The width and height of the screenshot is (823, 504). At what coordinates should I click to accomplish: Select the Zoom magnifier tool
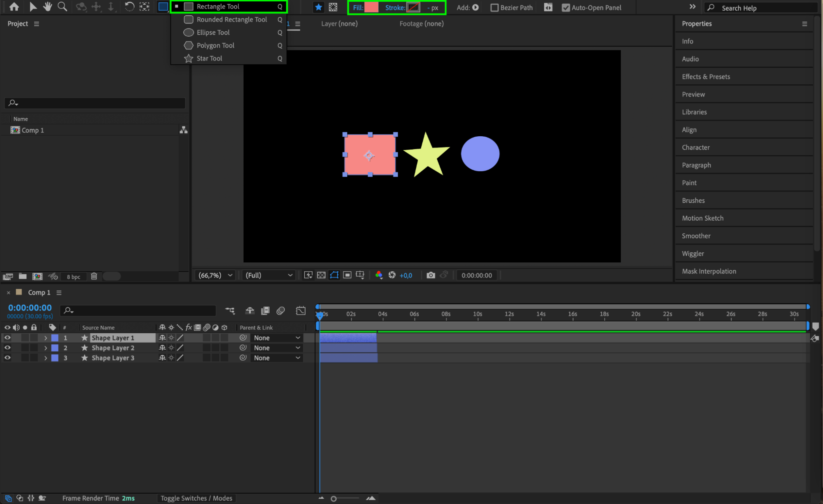click(62, 7)
